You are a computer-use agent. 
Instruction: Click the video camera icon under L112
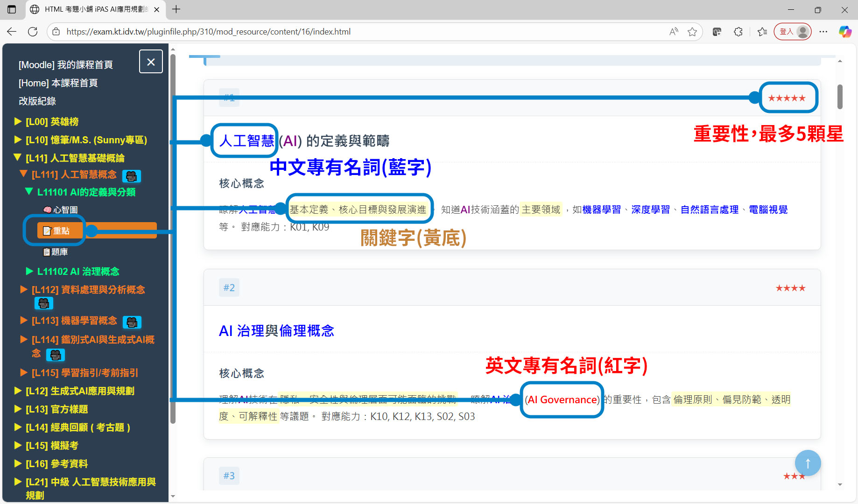(44, 304)
